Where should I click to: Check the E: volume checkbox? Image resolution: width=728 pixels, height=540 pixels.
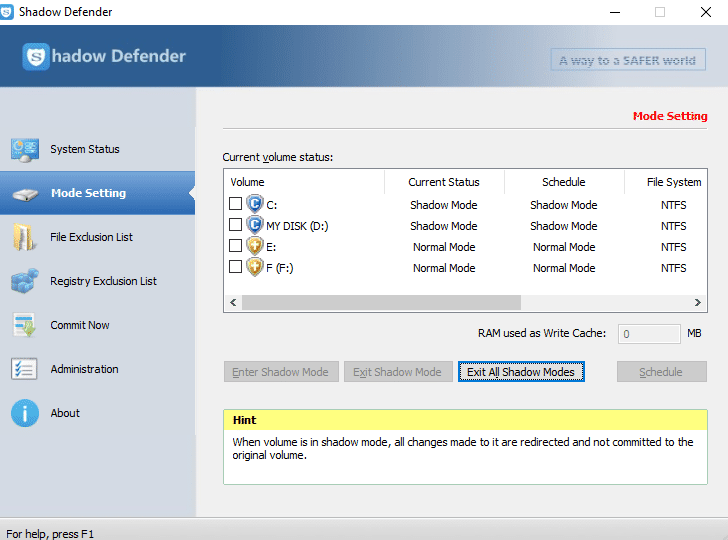coord(235,245)
